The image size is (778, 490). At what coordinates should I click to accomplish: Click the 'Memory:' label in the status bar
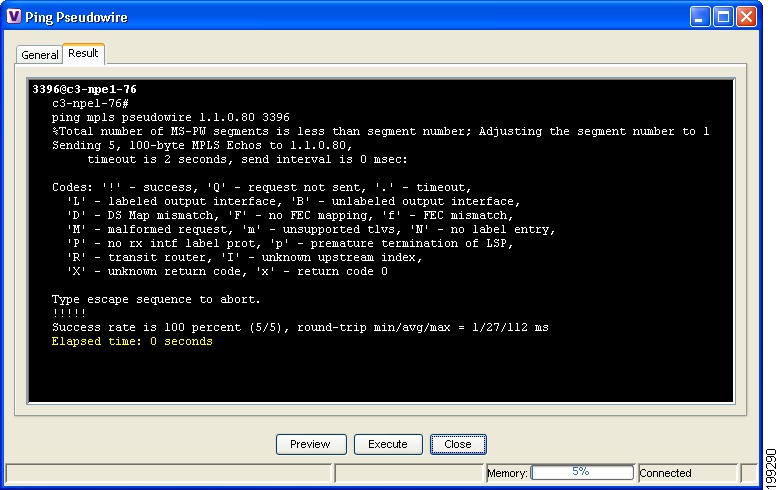pyautogui.click(x=507, y=473)
